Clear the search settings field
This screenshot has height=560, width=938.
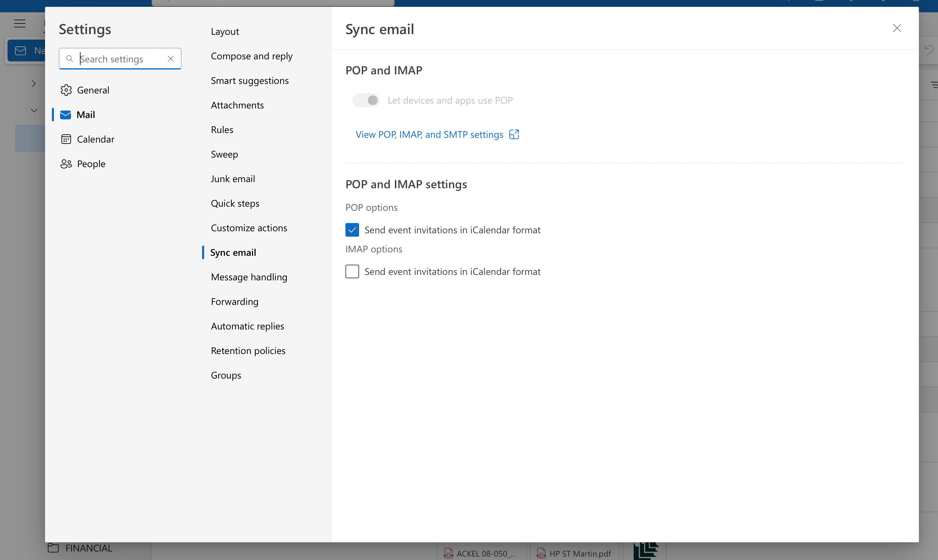click(x=171, y=59)
